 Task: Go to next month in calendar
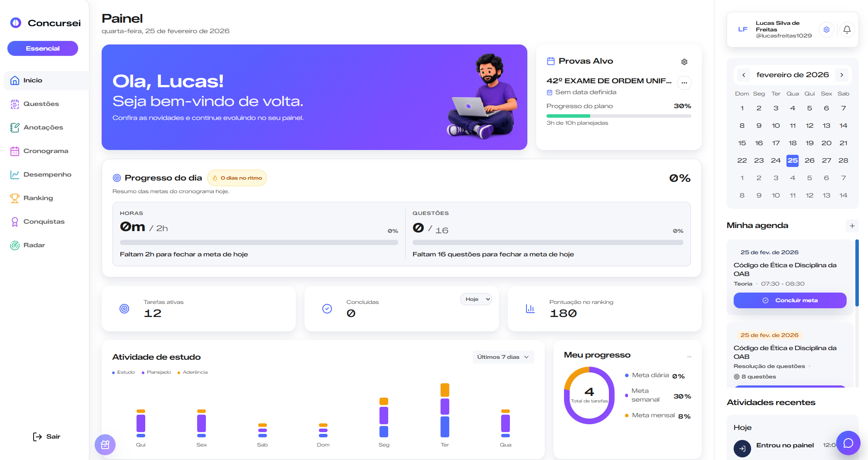click(x=841, y=75)
